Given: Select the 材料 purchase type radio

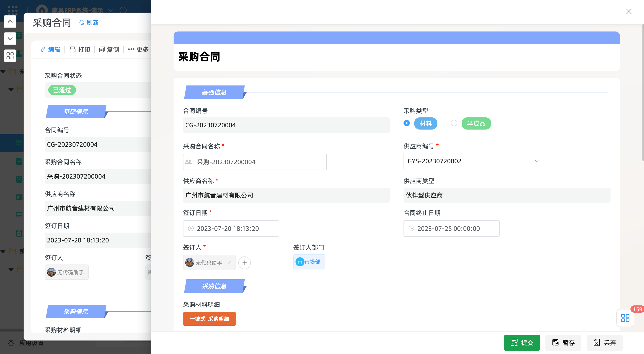Looking at the screenshot, I should (x=406, y=123).
